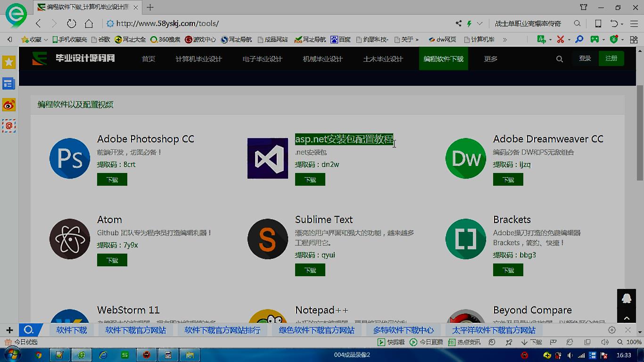Expand the 收藏 favorites dropdown arrow

pos(46,40)
